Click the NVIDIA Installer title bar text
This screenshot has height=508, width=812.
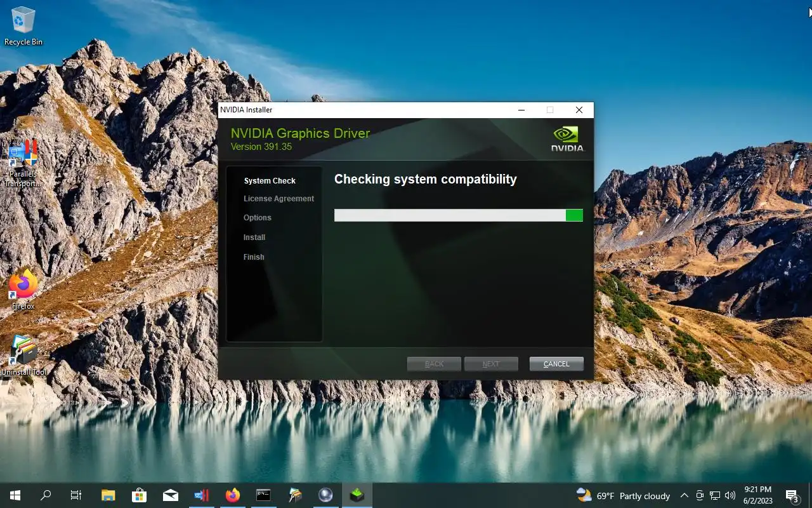point(246,110)
